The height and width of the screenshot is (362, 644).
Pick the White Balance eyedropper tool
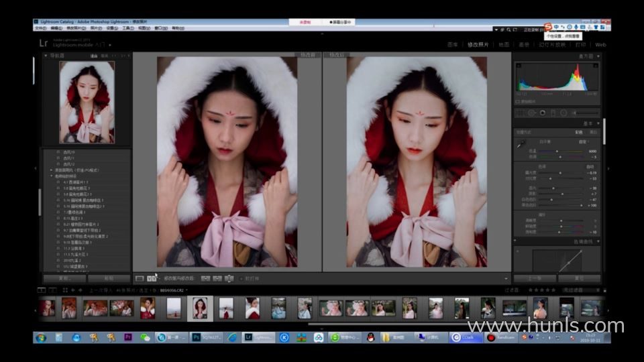(x=521, y=144)
